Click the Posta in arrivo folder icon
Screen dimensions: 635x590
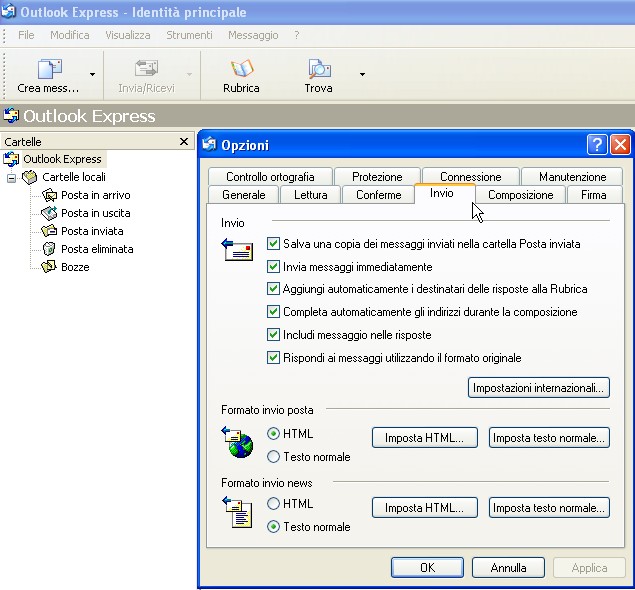coord(49,195)
